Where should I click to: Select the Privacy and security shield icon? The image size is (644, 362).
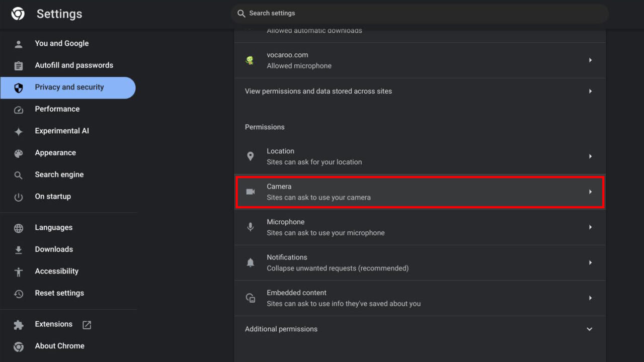[18, 87]
